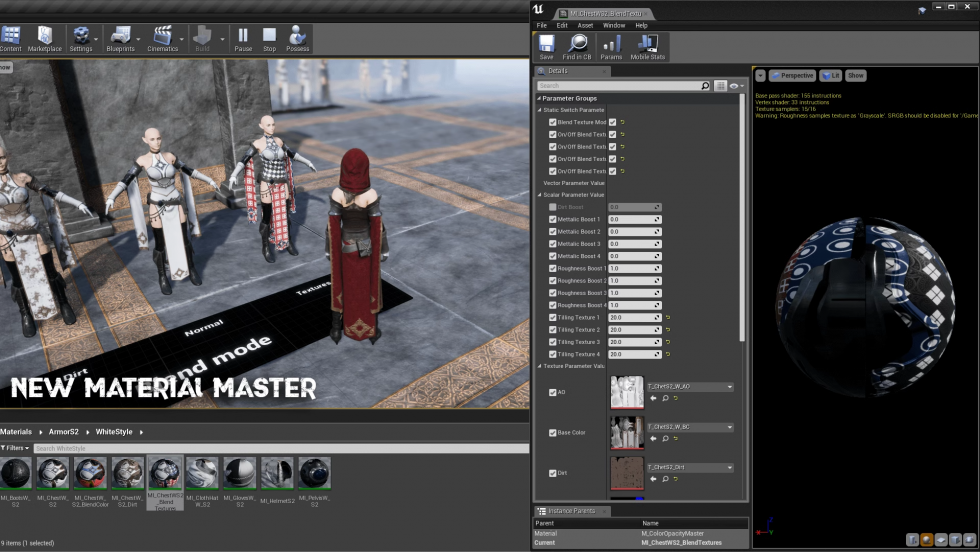Click Perspective view mode button

coord(792,76)
